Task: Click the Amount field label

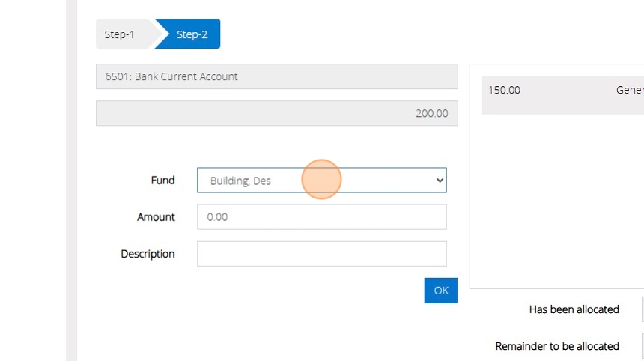Action: pos(156,217)
